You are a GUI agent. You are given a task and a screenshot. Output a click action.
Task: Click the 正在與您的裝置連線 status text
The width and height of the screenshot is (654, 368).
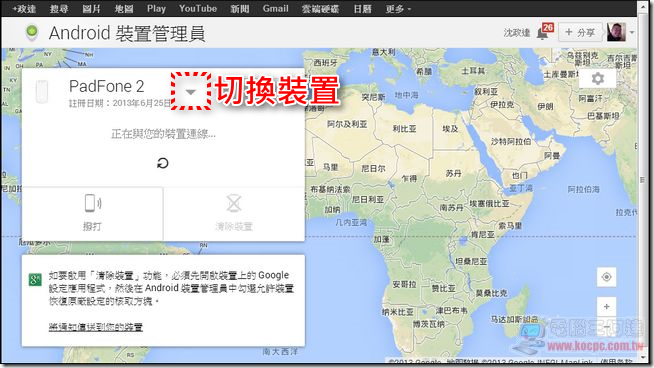pyautogui.click(x=164, y=134)
